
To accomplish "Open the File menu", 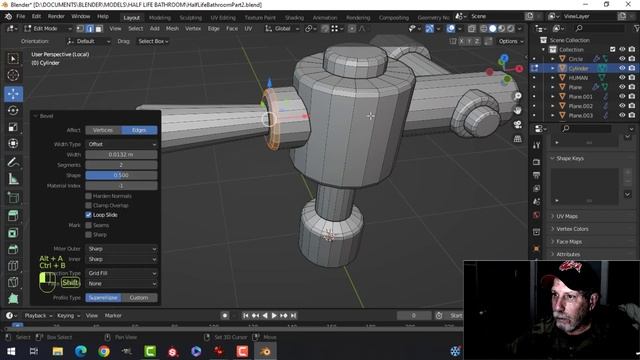I will tap(21, 16).
